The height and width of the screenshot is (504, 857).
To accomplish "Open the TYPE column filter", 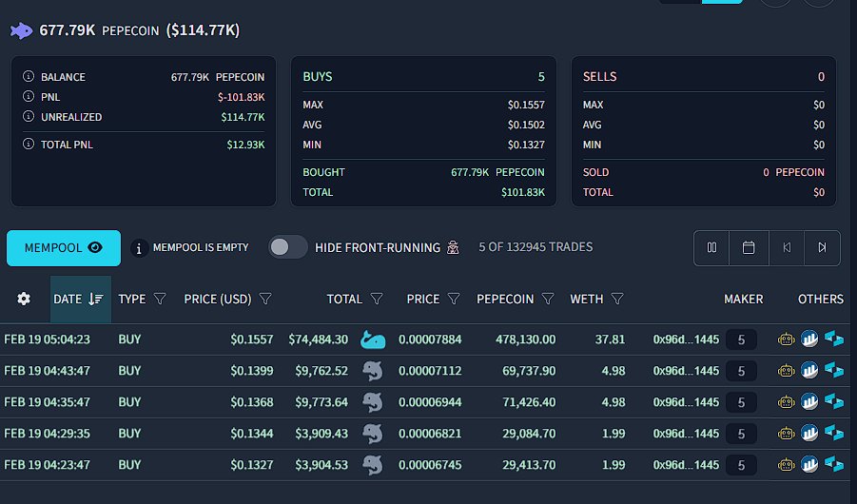I will (160, 299).
